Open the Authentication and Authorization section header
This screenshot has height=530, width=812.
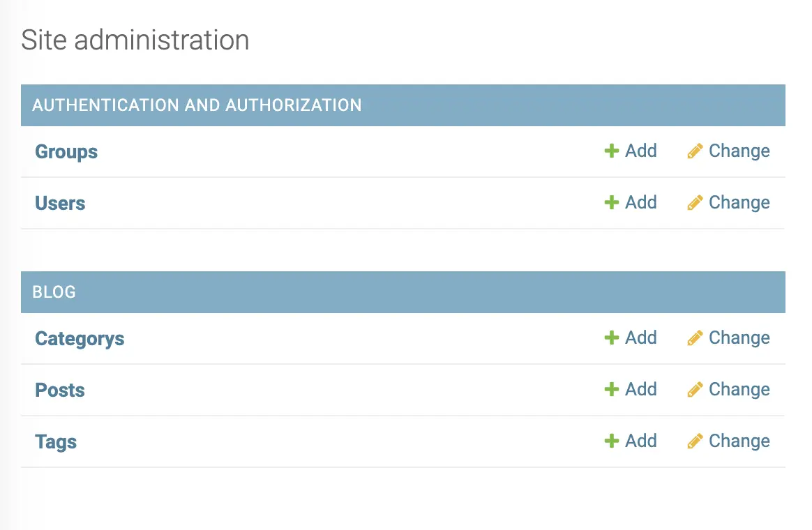pos(197,105)
